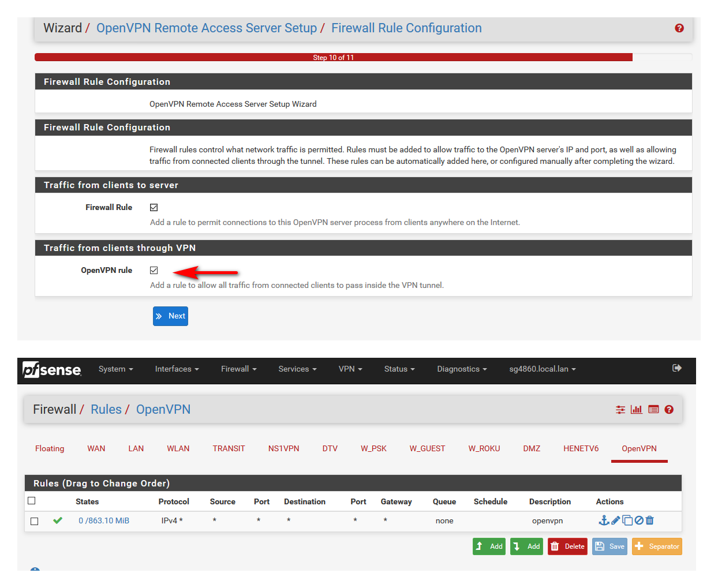
Task: Open Firewall Rule Configuration breadcrumb link
Action: (x=406, y=28)
